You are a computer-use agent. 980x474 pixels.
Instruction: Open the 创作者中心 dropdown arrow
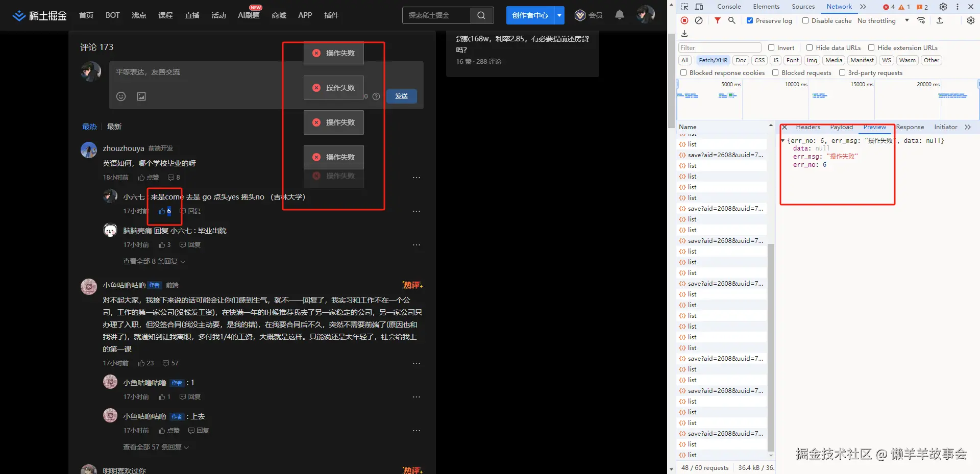point(559,15)
